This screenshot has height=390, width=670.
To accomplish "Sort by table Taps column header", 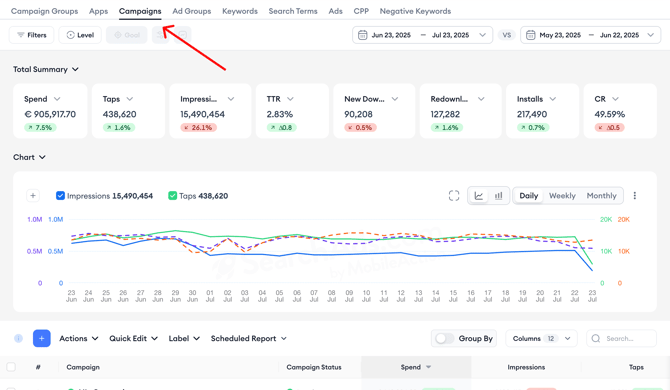I will coord(636,367).
